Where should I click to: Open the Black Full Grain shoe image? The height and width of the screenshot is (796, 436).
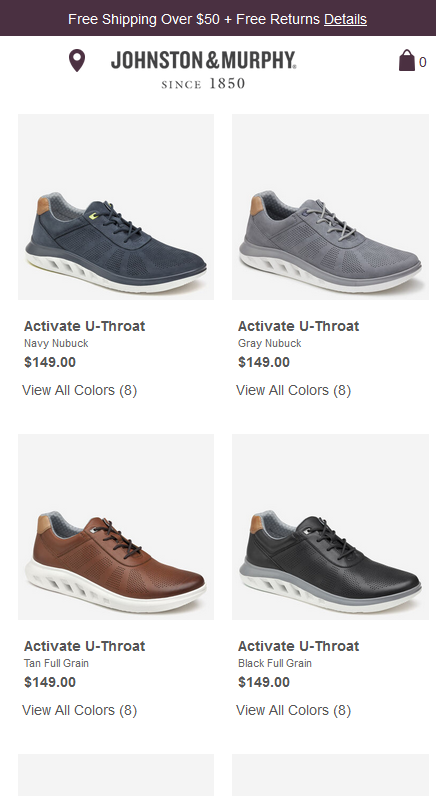(x=330, y=526)
